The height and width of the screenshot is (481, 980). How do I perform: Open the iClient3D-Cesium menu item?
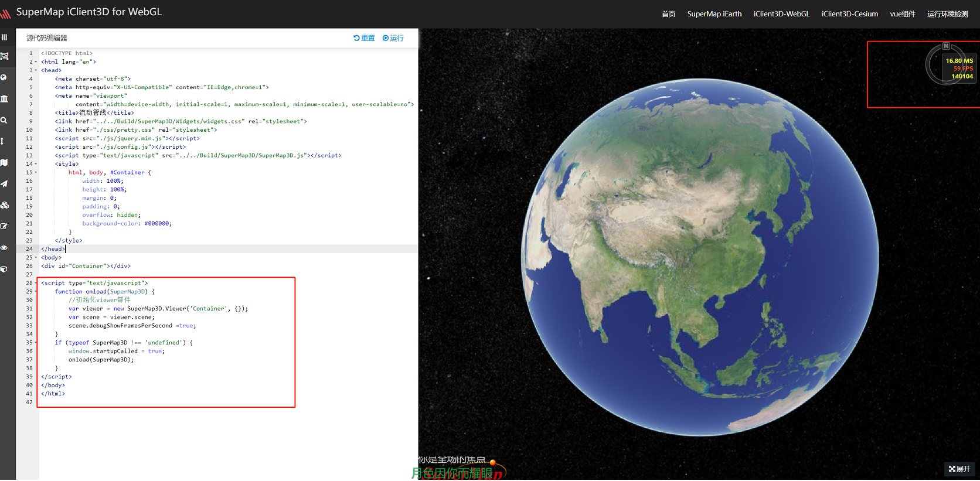coord(850,14)
